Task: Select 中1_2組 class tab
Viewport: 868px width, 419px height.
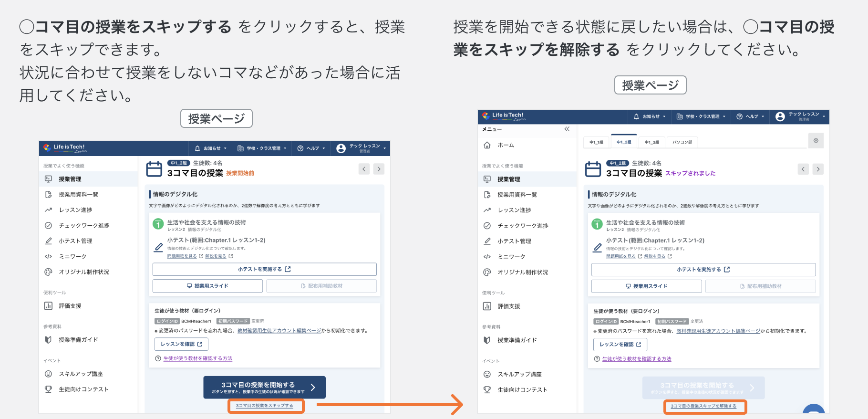Action: [x=624, y=142]
